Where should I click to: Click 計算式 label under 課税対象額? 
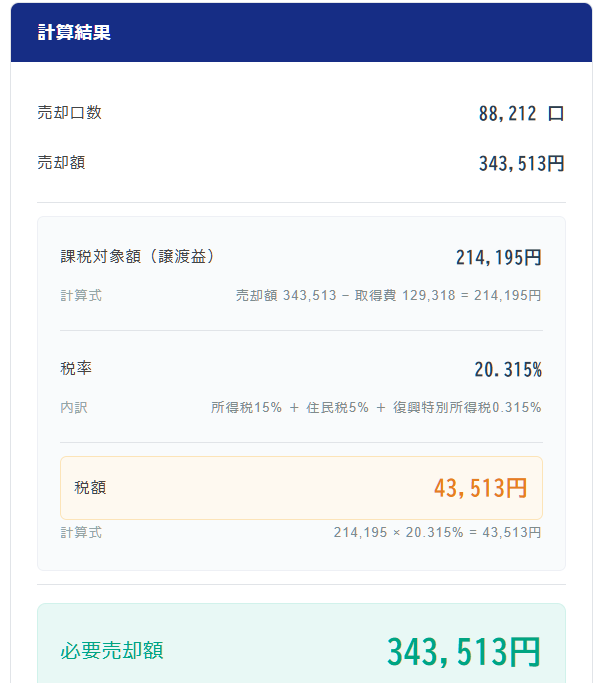click(81, 296)
